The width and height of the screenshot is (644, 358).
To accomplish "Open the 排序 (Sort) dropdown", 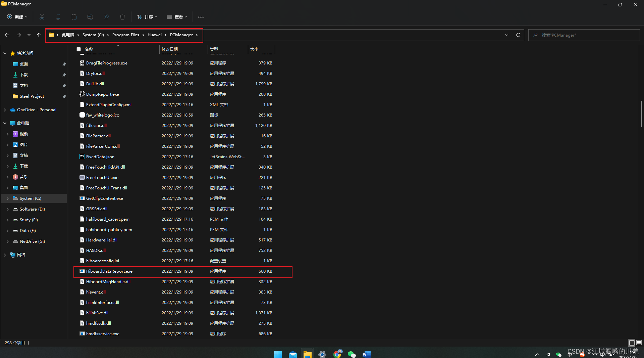I will 147,17.
